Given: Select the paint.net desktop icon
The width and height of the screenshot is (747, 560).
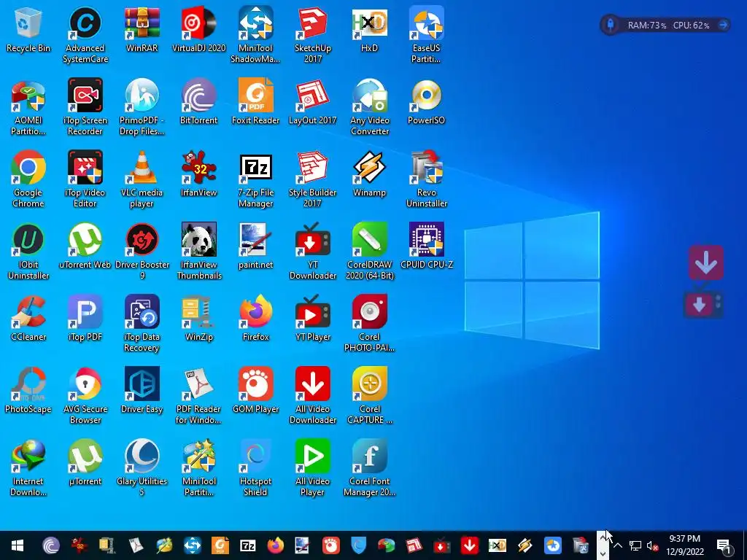Looking at the screenshot, I should click(255, 246).
